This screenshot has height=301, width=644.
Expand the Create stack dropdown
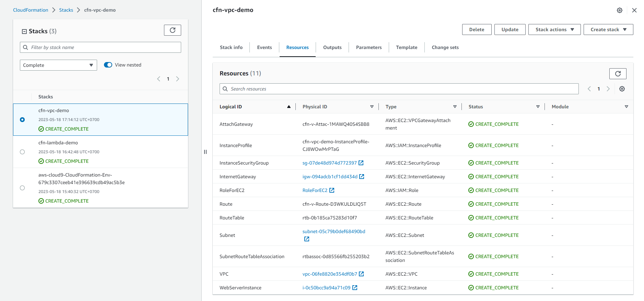click(608, 29)
